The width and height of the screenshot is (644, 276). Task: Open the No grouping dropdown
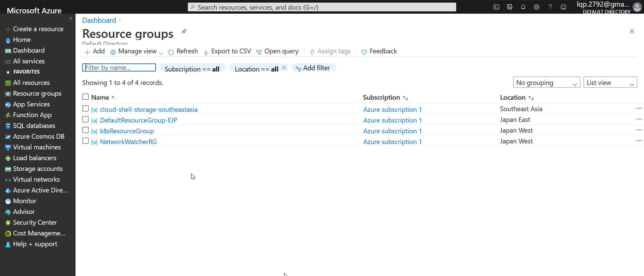pos(546,82)
